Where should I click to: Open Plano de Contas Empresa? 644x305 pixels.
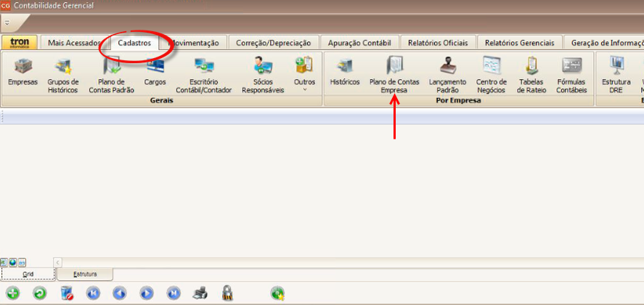(394, 76)
